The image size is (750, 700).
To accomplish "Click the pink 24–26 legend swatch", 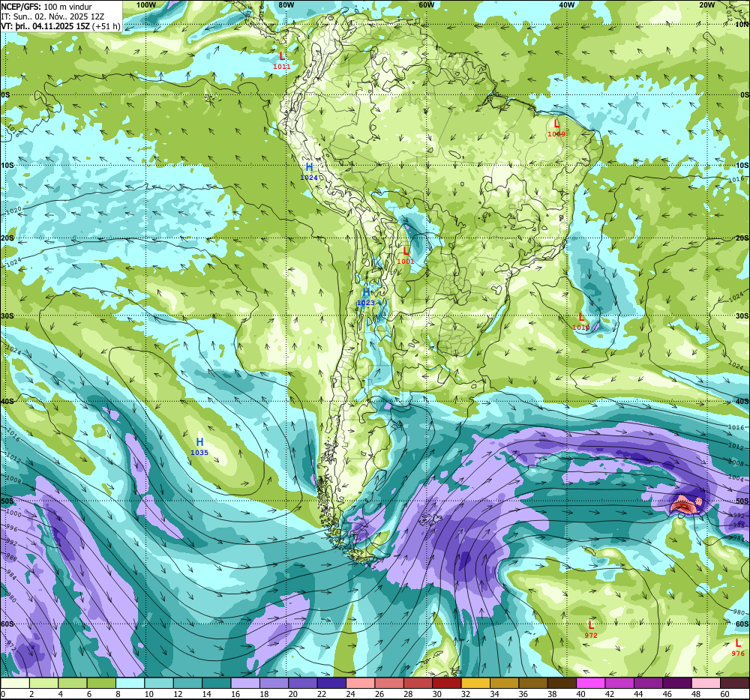I will pyautogui.click(x=360, y=683).
